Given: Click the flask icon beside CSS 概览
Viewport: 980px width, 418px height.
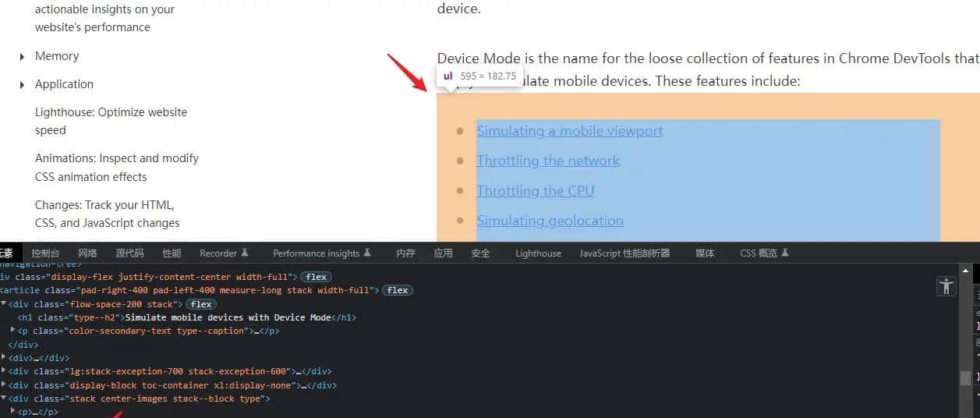Looking at the screenshot, I should pos(785,253).
